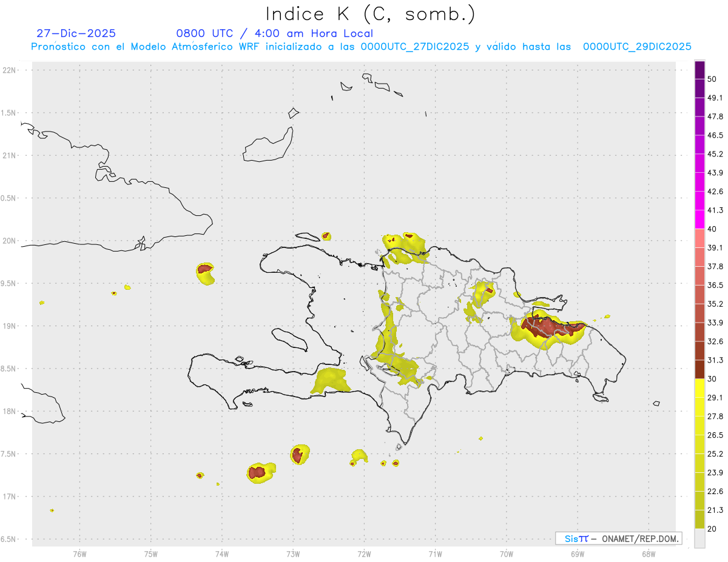Click the "30" colorbar label
This screenshot has height=562, width=728.
click(x=713, y=379)
